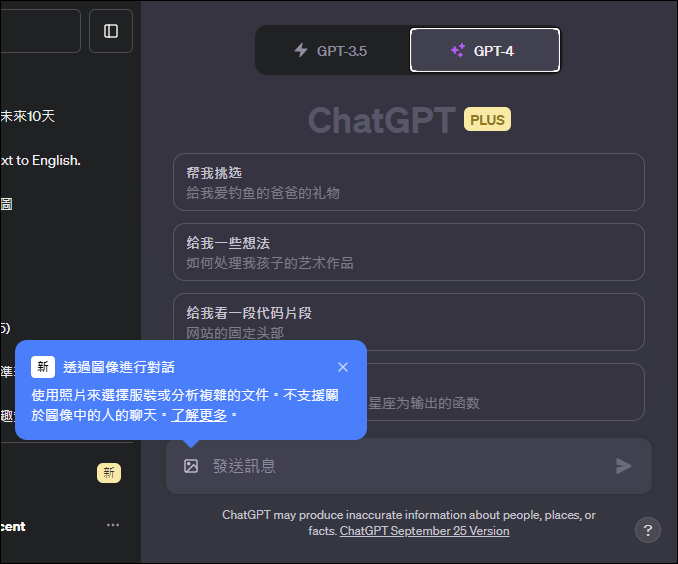Open the chat ending 未來10天 in the sidebar

[28, 116]
